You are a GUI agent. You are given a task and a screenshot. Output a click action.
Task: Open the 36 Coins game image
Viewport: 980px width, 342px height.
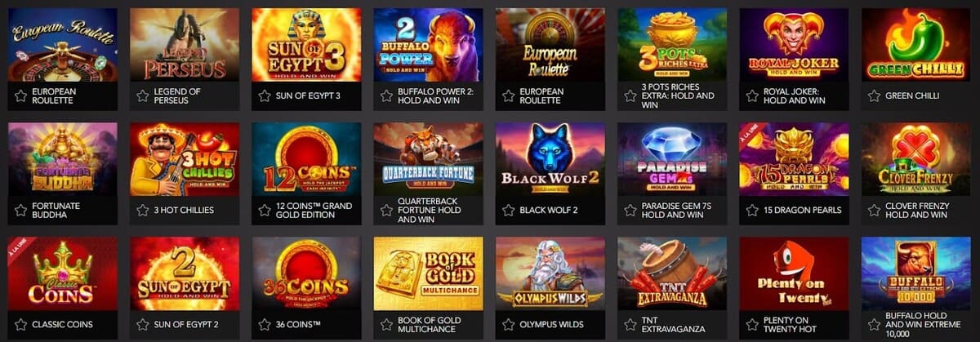[306, 273]
